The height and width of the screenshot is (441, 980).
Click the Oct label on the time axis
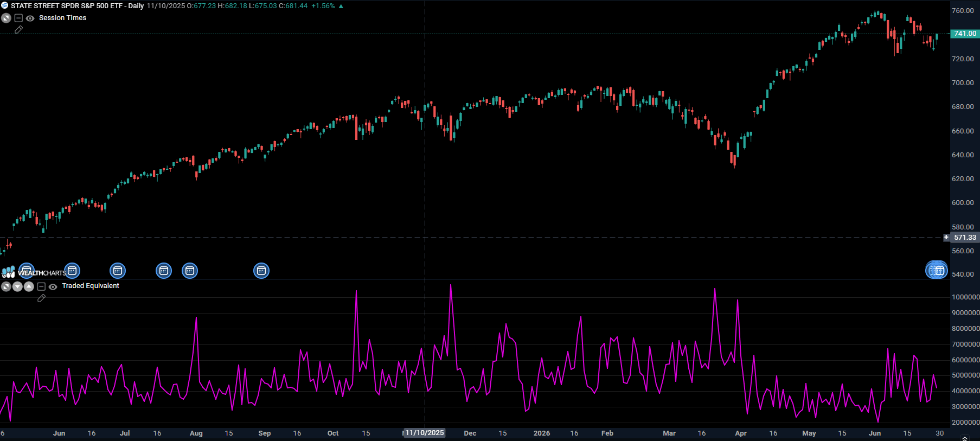click(x=333, y=433)
